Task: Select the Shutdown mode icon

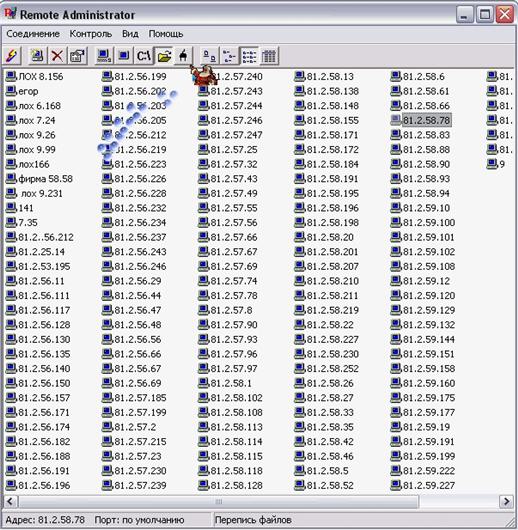Action: (x=183, y=56)
